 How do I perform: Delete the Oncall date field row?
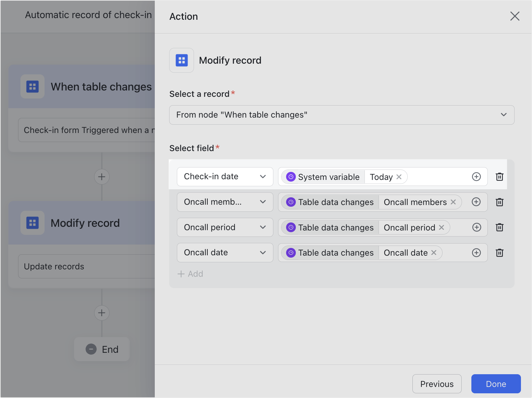(500, 253)
